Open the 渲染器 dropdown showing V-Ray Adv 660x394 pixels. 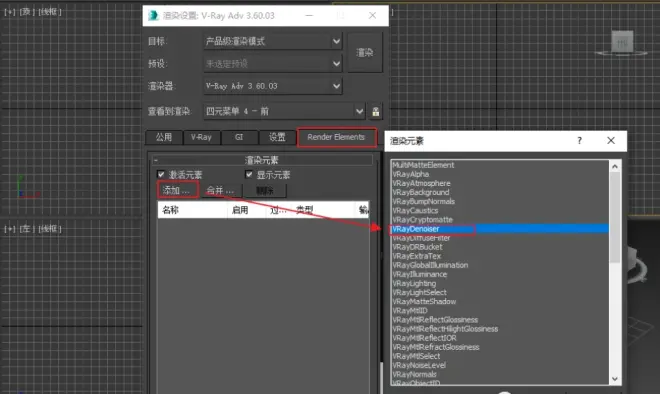pos(273,86)
